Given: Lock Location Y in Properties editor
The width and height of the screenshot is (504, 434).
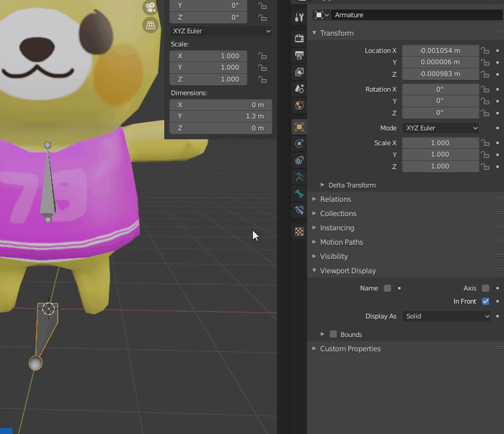Looking at the screenshot, I should point(485,63).
